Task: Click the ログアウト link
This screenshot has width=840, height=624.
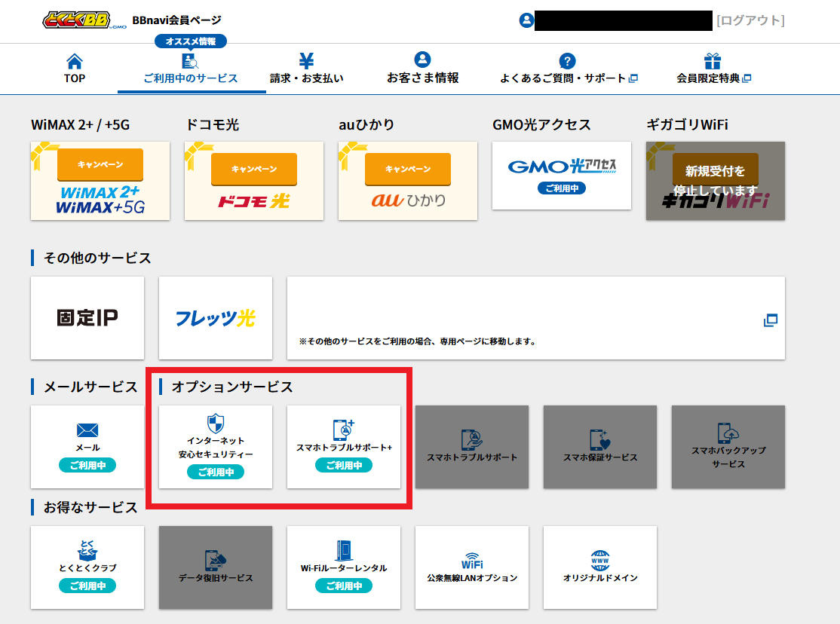Action: [x=750, y=20]
